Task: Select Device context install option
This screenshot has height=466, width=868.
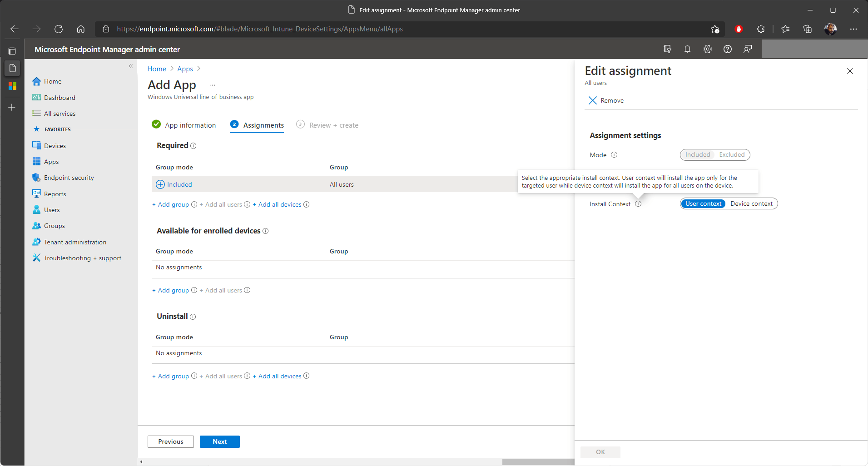Action: [x=751, y=203]
